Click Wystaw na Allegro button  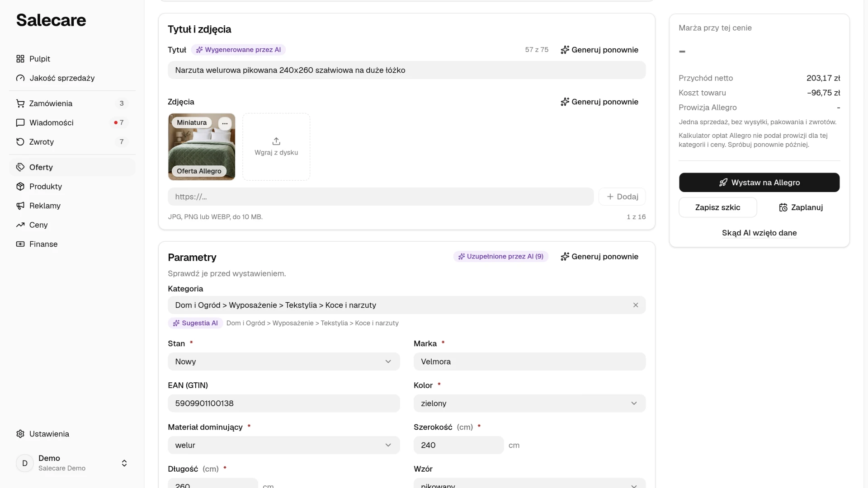click(x=759, y=183)
